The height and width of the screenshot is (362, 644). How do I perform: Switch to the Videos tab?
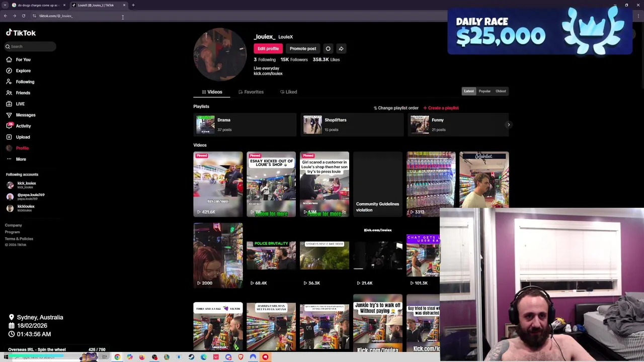coord(212,92)
